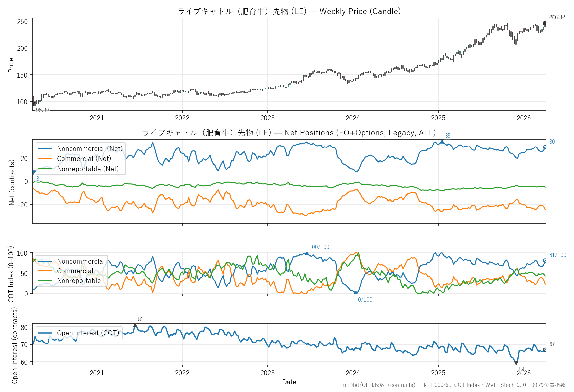574x392 pixels.
Task: Click the peak triangle marker labeled 35
Action: (x=442, y=142)
